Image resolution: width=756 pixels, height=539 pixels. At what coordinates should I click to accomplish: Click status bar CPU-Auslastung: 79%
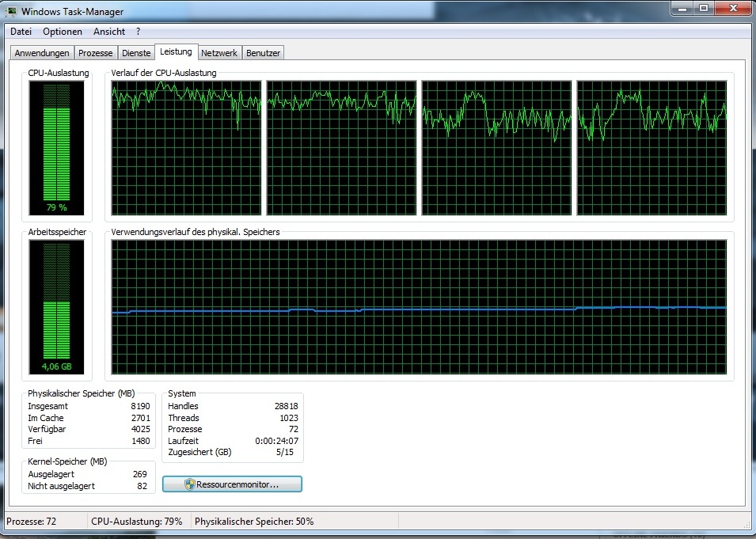(137, 522)
